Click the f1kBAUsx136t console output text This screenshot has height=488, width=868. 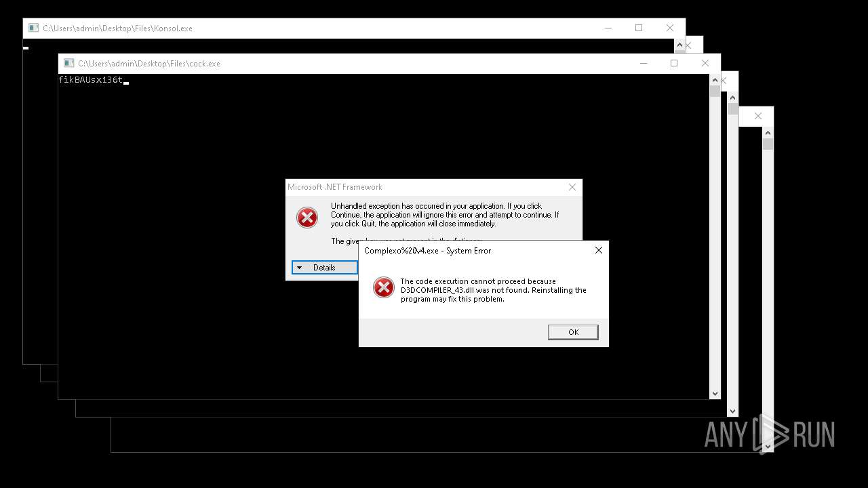(91, 80)
